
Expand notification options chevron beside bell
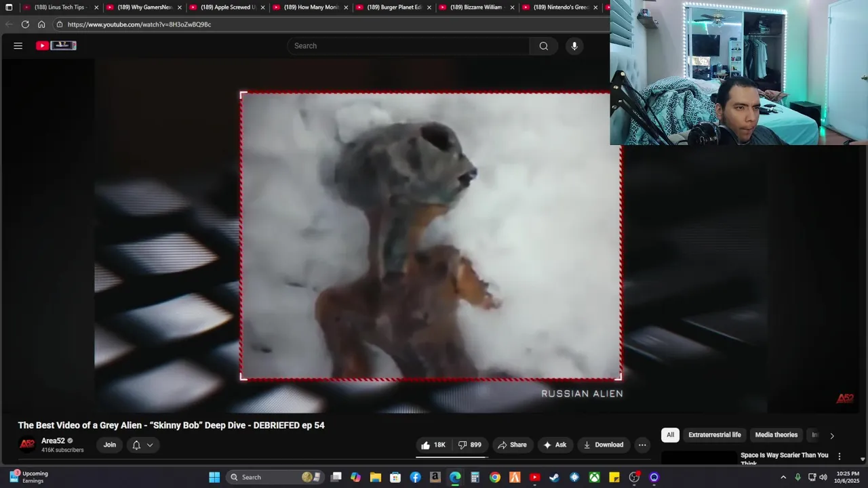pyautogui.click(x=150, y=445)
